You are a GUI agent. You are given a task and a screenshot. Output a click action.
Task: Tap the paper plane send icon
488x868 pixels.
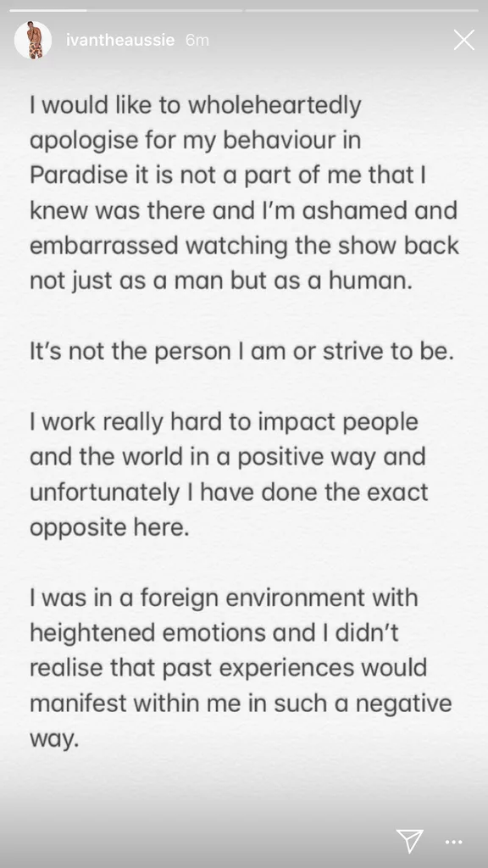(x=410, y=840)
